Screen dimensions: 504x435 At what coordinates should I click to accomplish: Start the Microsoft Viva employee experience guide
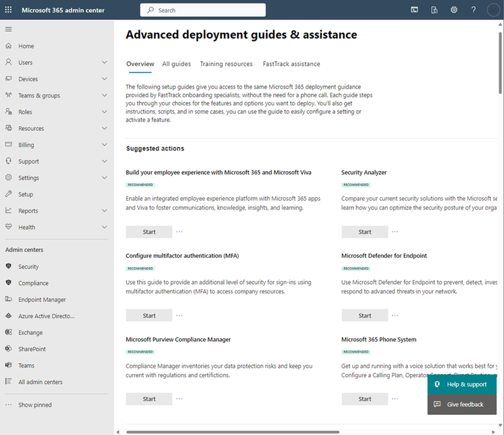click(149, 232)
